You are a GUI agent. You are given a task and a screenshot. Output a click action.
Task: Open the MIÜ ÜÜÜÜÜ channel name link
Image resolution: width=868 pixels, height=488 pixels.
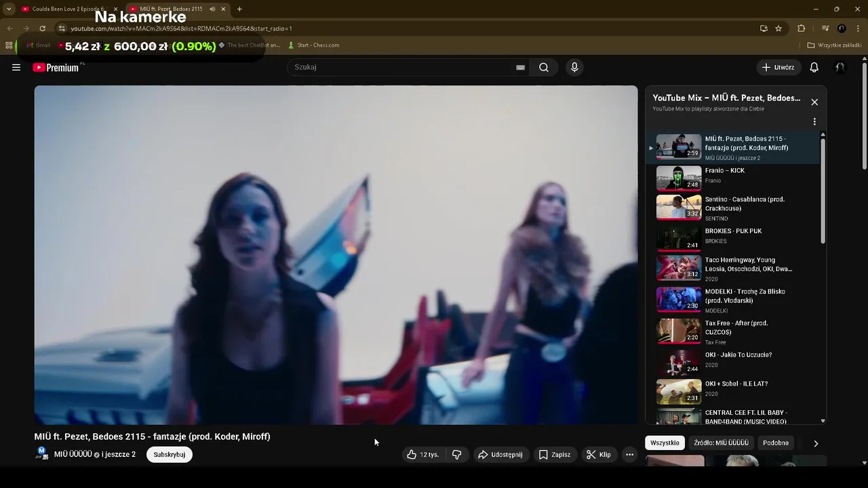click(73, 454)
